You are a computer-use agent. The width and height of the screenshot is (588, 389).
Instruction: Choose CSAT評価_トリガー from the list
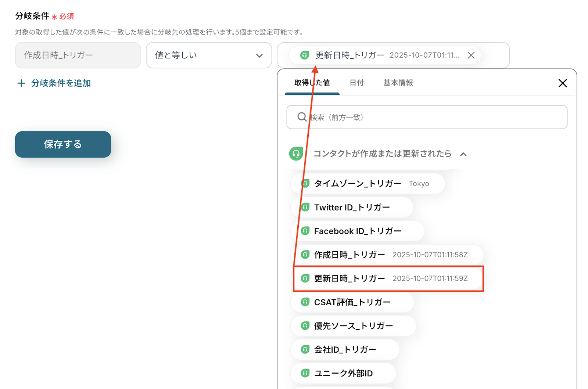click(352, 302)
